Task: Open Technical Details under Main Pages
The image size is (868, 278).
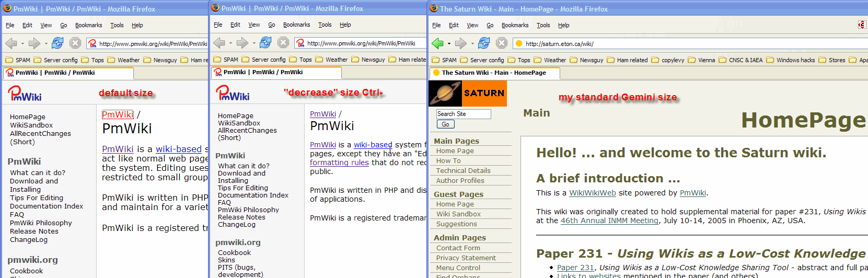Action: [x=463, y=171]
